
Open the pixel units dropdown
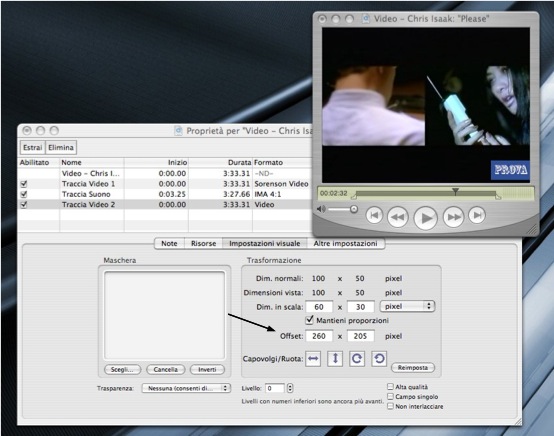pyautogui.click(x=407, y=306)
